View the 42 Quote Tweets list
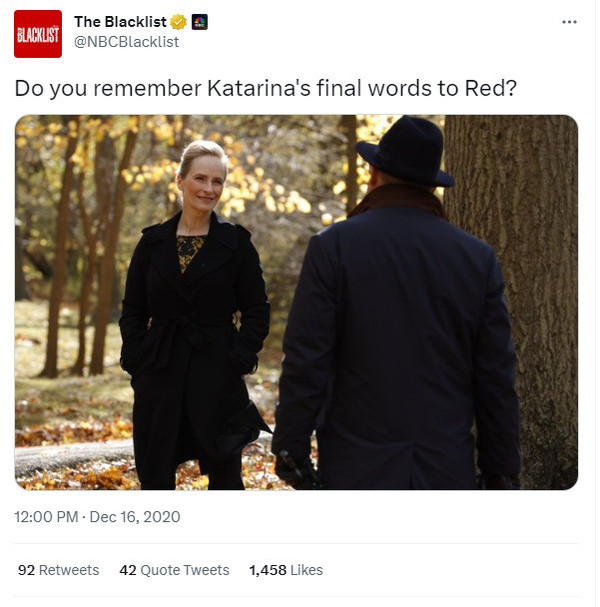Screen dimensions: 600x607 coord(174,570)
